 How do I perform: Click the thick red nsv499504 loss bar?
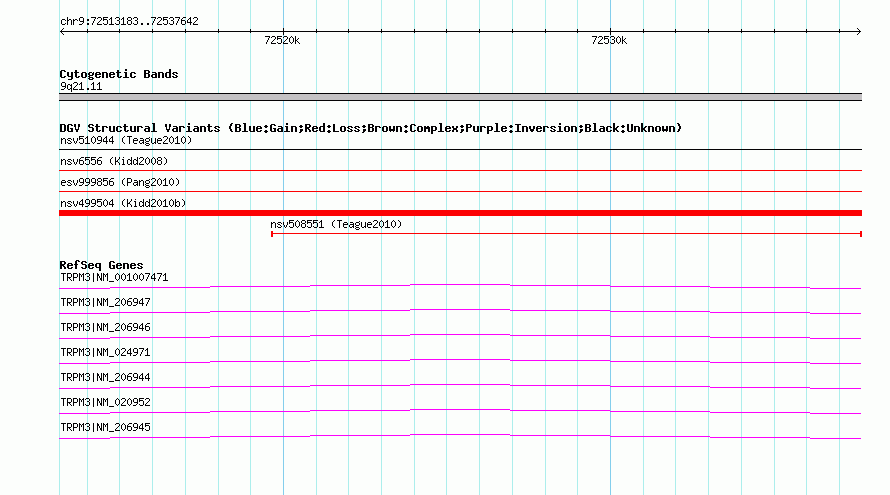(x=460, y=213)
